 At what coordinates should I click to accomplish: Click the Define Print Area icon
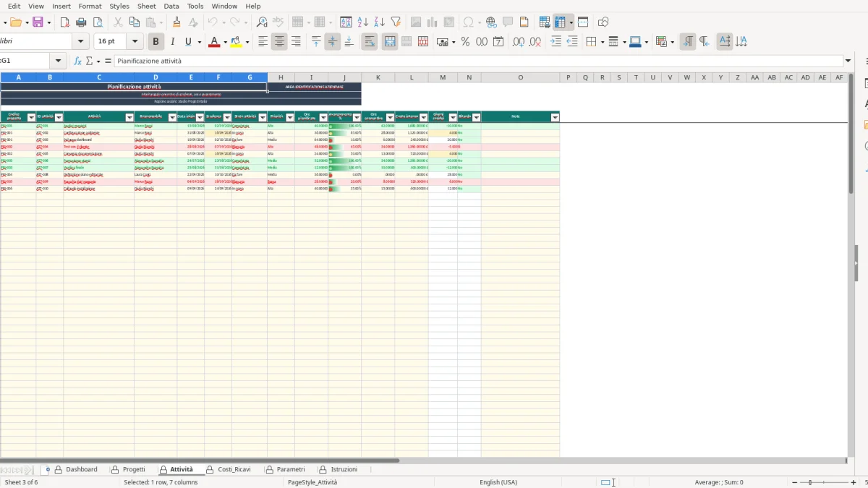point(545,22)
